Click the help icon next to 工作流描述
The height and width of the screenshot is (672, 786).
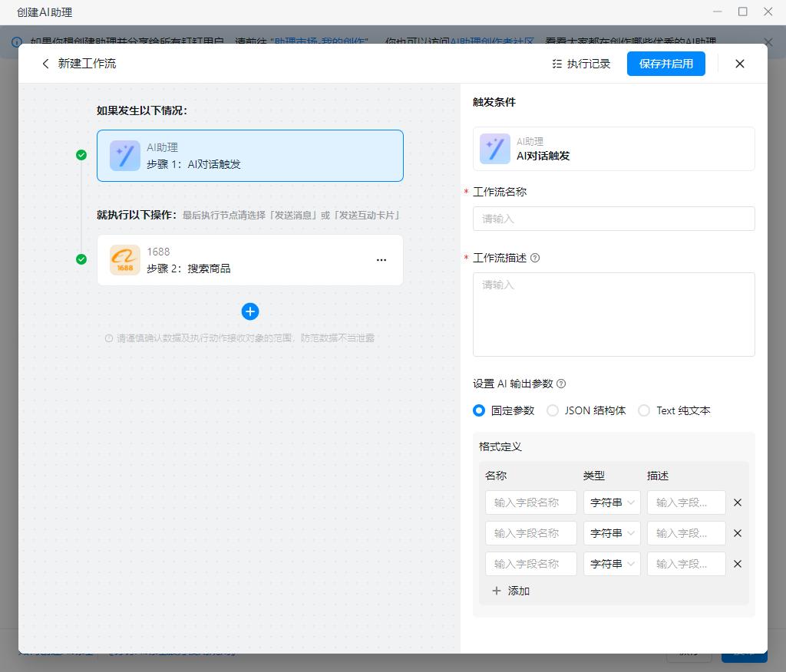click(535, 258)
